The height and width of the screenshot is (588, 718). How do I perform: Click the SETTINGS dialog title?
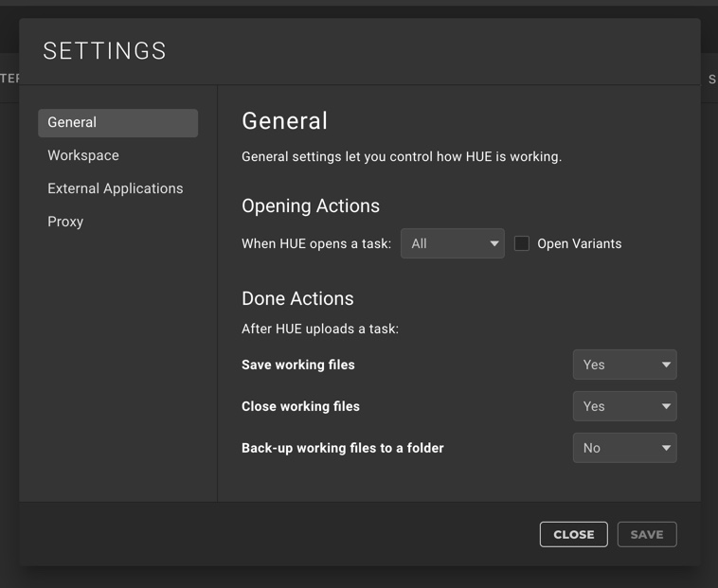pos(105,51)
